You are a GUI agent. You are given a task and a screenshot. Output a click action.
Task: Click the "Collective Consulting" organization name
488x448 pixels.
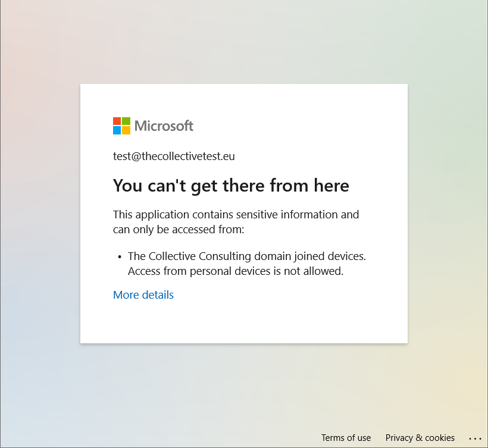tap(198, 256)
